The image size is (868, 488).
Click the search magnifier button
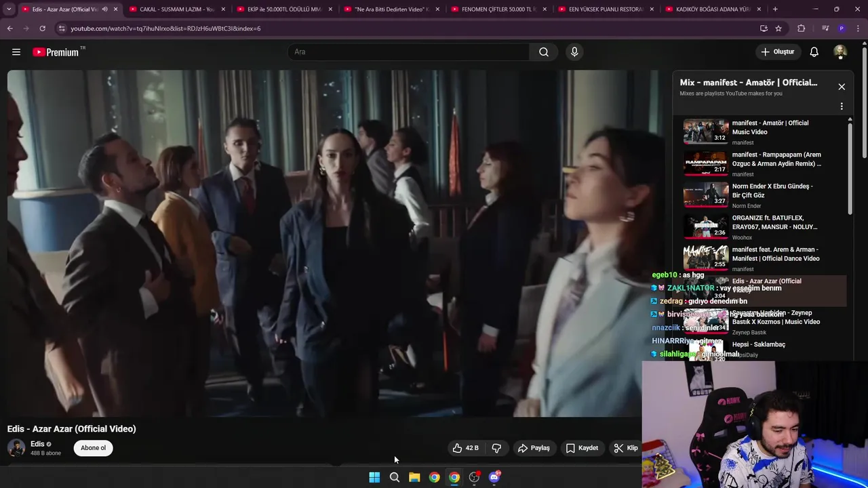(543, 52)
